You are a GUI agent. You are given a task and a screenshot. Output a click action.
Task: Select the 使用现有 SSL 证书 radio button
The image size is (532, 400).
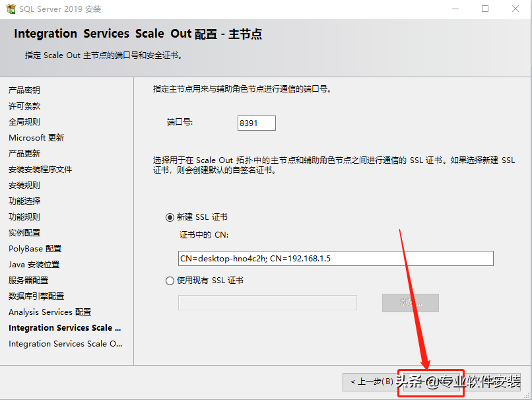click(170, 281)
